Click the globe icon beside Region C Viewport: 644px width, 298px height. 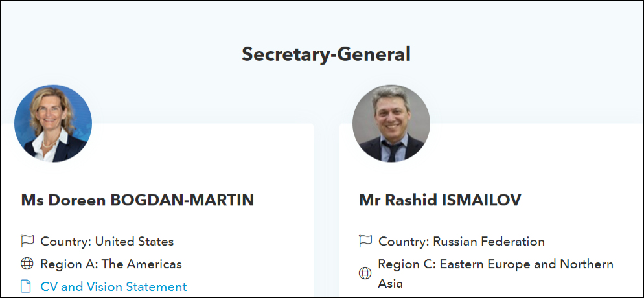pyautogui.click(x=365, y=273)
